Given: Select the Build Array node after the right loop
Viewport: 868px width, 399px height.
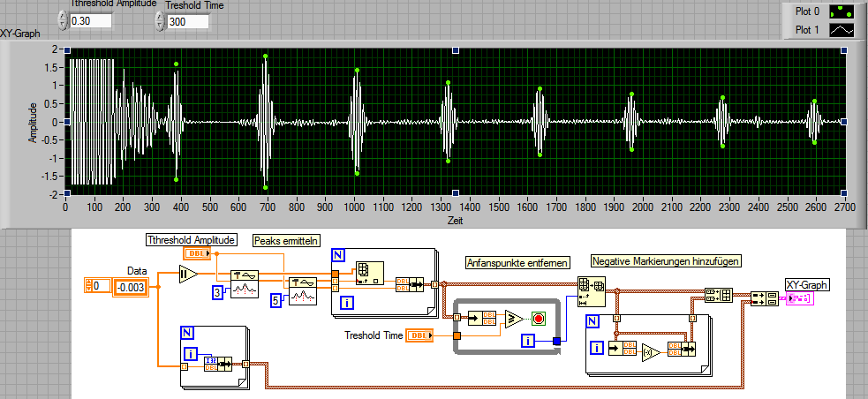Looking at the screenshot, I should click(719, 295).
